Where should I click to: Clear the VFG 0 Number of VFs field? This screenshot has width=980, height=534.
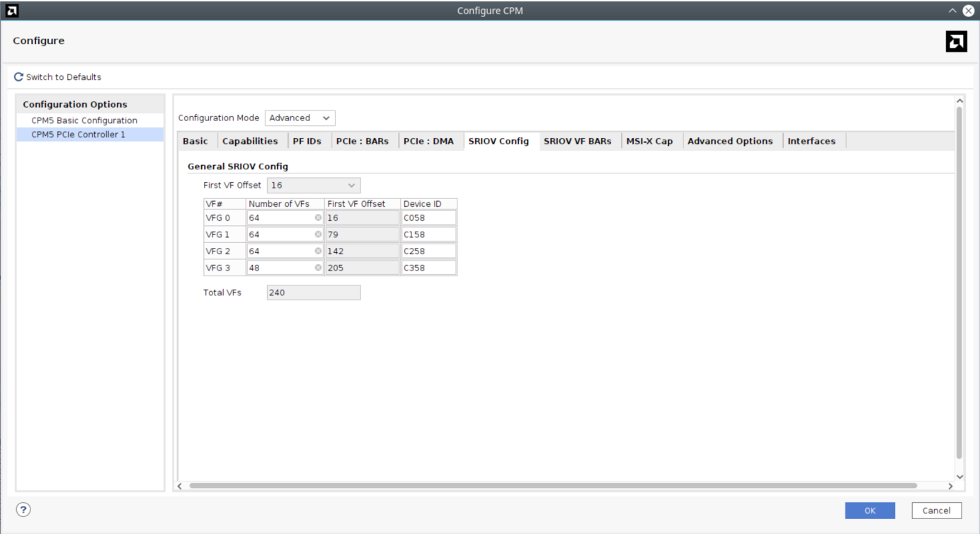click(318, 218)
